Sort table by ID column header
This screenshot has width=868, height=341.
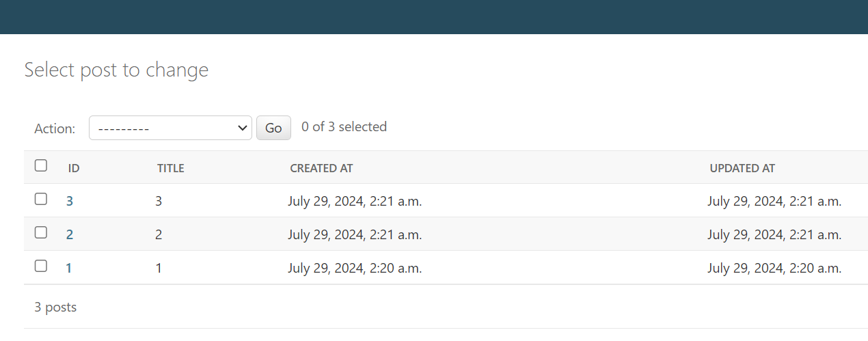(74, 168)
